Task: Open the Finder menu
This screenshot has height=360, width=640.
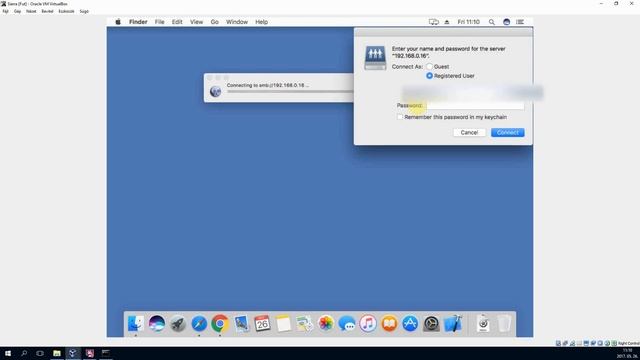Action: (138, 22)
